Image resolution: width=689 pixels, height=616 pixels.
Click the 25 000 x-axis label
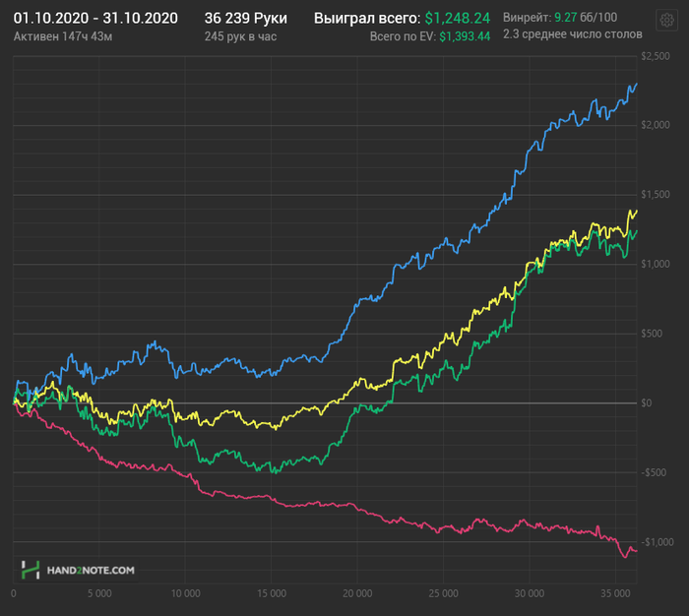point(443,593)
